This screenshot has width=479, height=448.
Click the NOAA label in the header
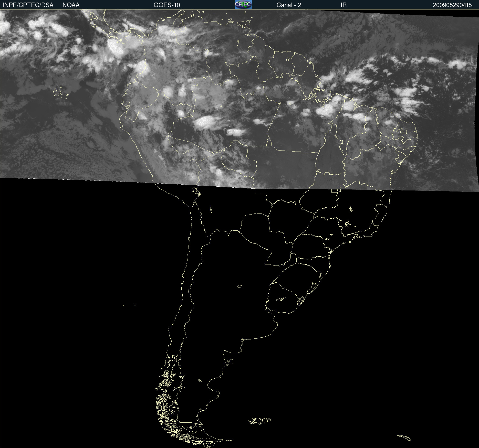[x=71, y=5]
